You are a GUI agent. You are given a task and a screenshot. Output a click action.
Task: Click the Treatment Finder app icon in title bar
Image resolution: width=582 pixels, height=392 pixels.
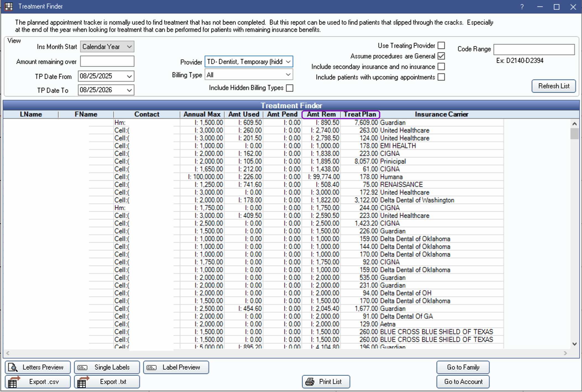9,6
